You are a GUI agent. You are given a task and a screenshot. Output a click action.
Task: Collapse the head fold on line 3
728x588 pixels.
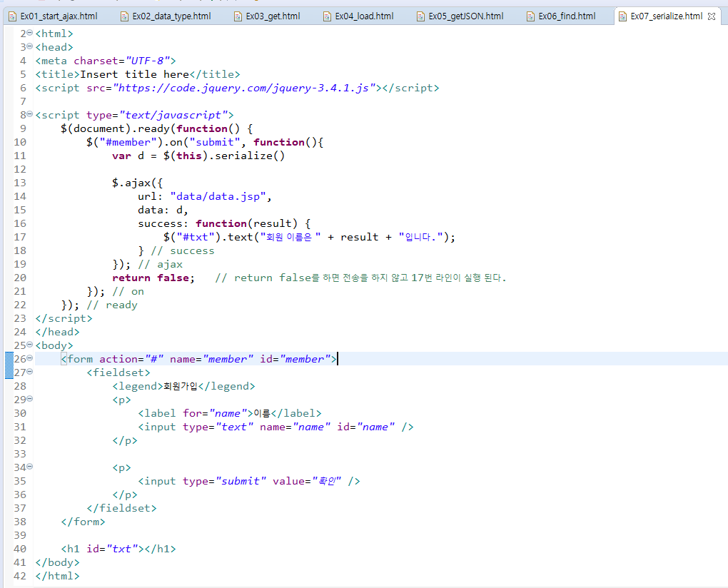30,46
